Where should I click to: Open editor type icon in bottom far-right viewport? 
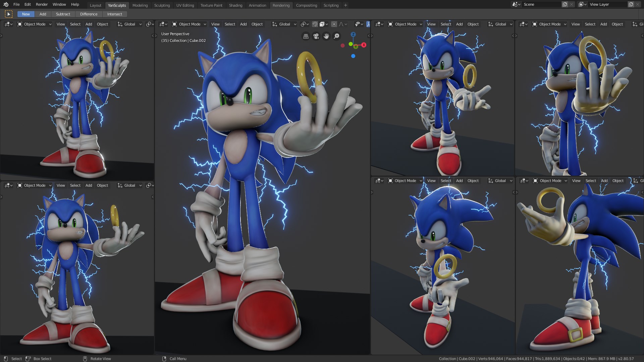click(524, 181)
